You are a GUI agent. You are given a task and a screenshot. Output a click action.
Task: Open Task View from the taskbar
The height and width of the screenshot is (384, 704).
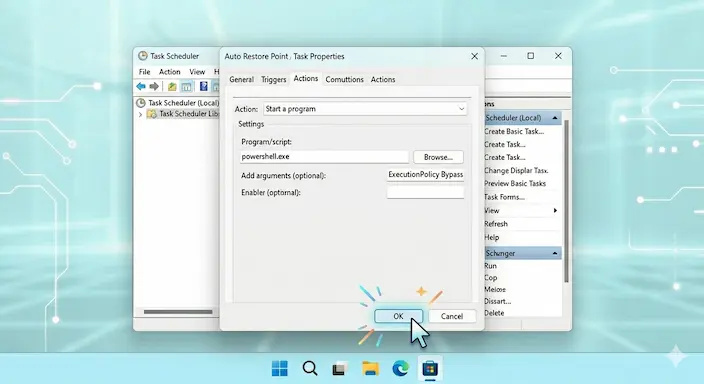(340, 369)
